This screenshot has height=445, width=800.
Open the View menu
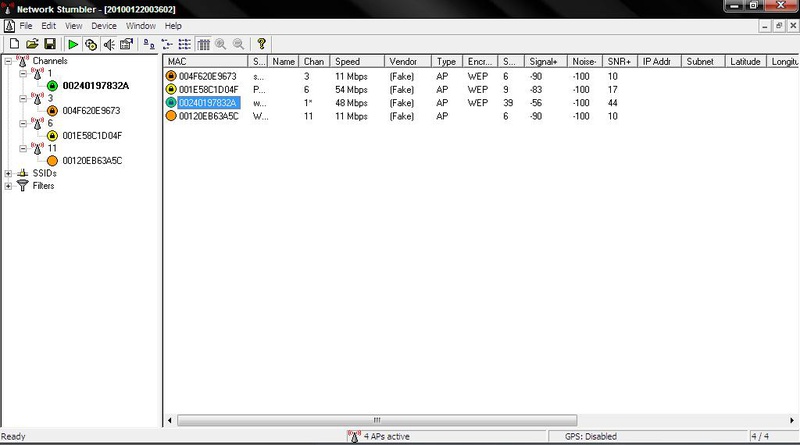point(73,26)
